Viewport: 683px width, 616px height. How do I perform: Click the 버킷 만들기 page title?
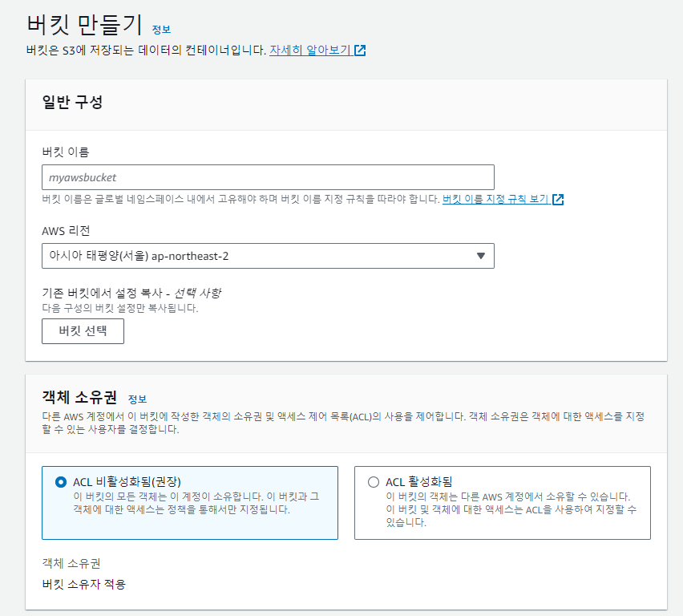(x=84, y=24)
